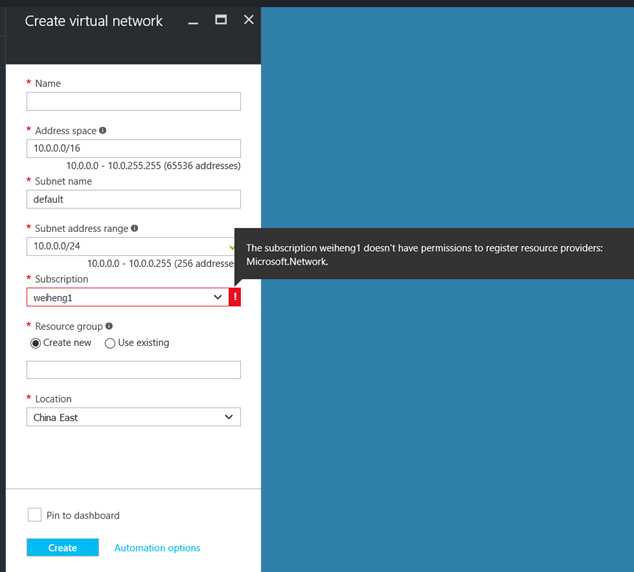
Task: Click the Address space info icon
Action: click(x=103, y=130)
